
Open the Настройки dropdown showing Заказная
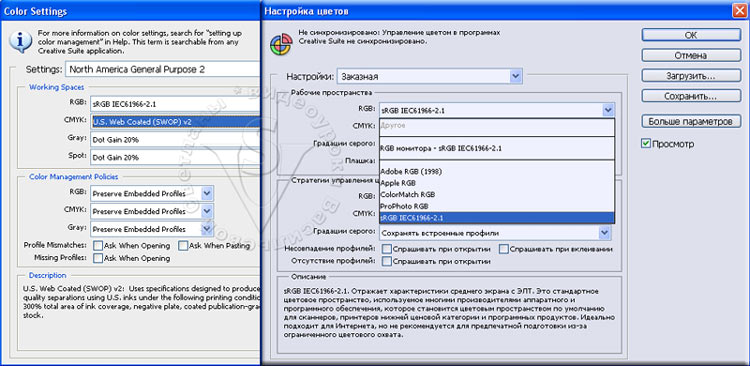coord(430,76)
